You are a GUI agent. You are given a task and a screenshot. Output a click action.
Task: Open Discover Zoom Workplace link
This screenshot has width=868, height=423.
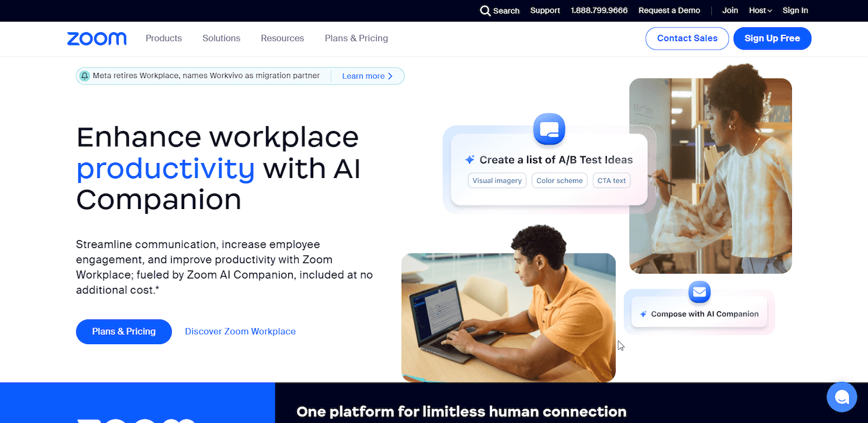tap(240, 332)
